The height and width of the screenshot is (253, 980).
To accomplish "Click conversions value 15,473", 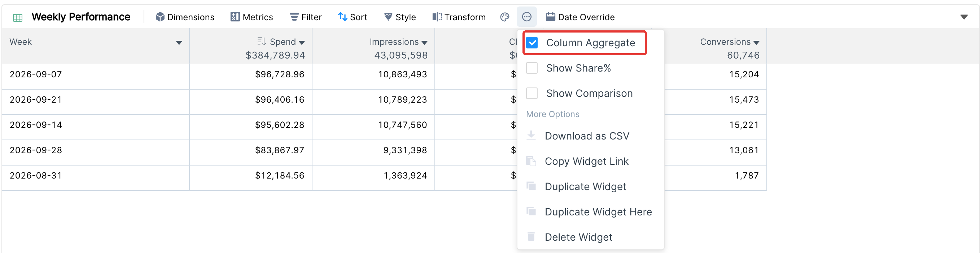I will [744, 100].
